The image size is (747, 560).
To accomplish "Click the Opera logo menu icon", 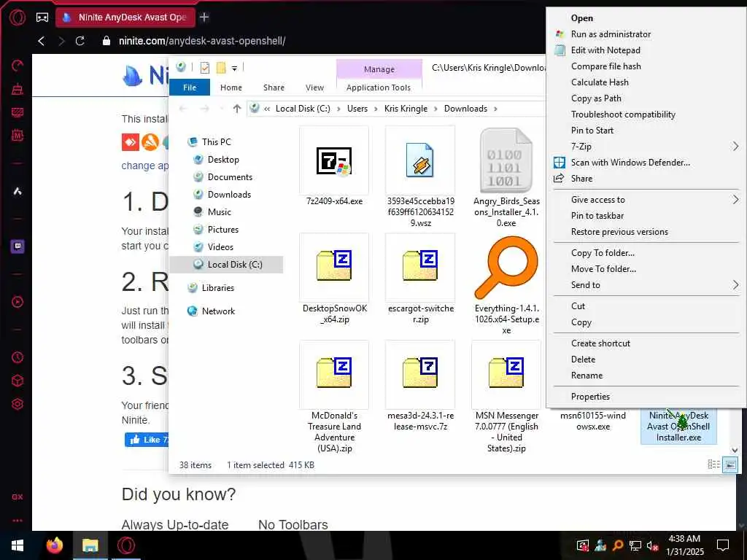I will pos(18,17).
